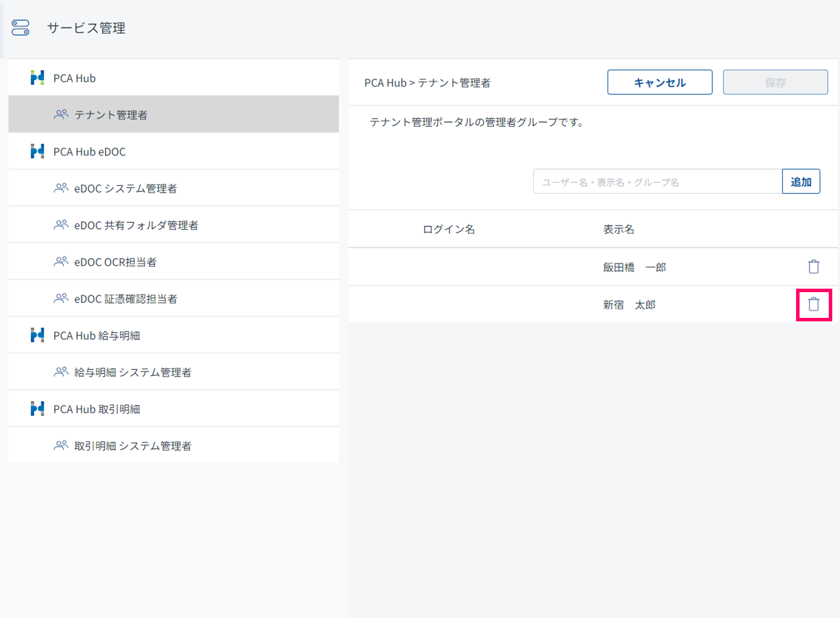Open 給与明細 システム管理者 group
This screenshot has width=840, height=618.
coord(132,372)
